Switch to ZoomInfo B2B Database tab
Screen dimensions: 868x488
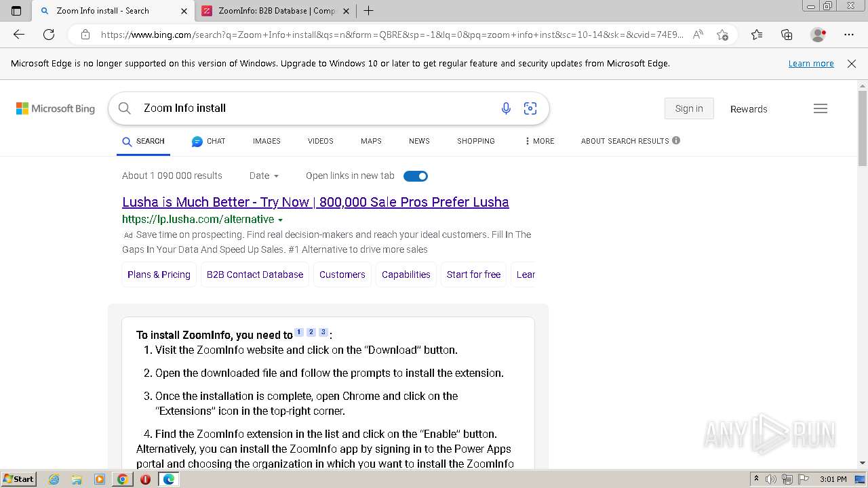276,11
